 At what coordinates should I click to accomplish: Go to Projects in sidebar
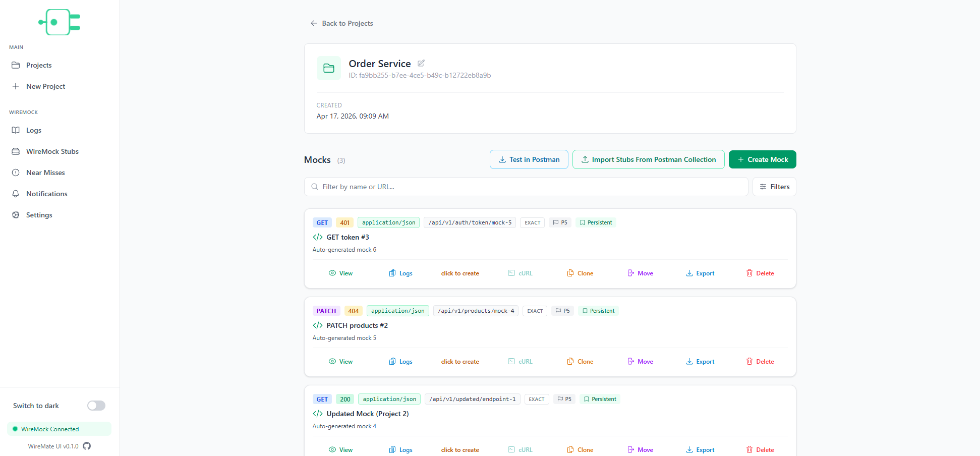point(60,65)
